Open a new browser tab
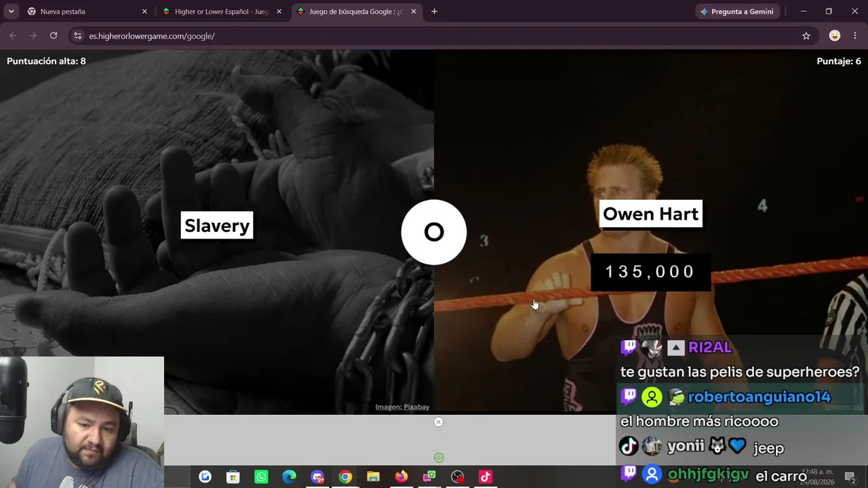The image size is (868, 488). tap(434, 12)
